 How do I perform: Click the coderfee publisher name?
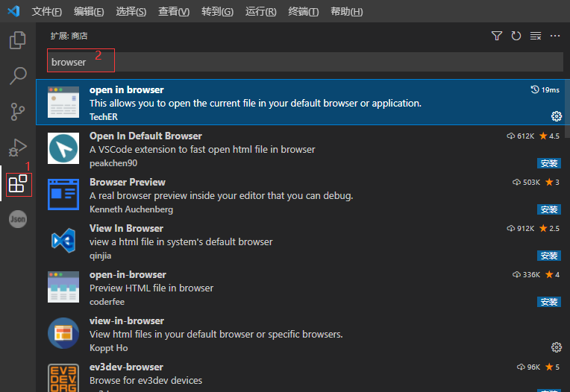(107, 302)
